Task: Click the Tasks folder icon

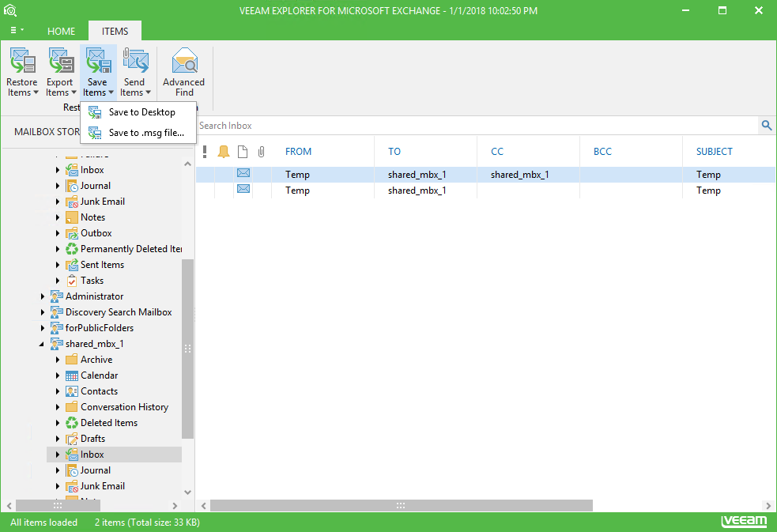Action: point(72,281)
